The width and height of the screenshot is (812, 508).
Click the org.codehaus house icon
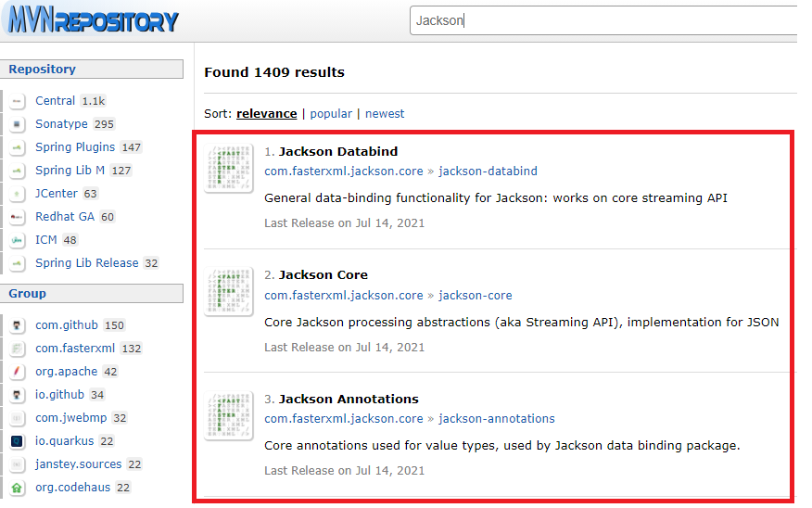point(17,488)
